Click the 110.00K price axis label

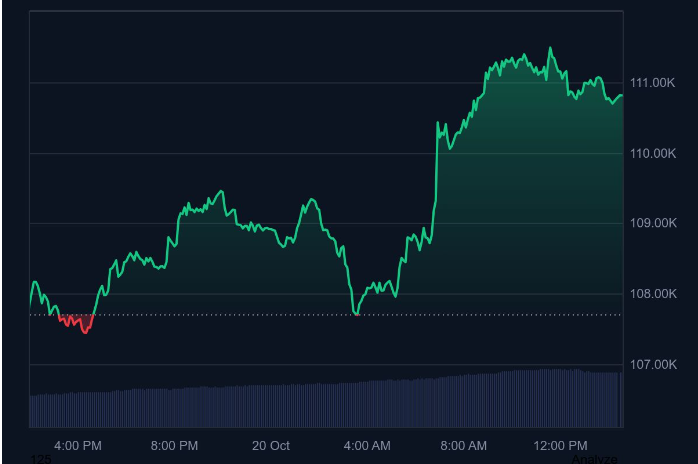(x=652, y=153)
